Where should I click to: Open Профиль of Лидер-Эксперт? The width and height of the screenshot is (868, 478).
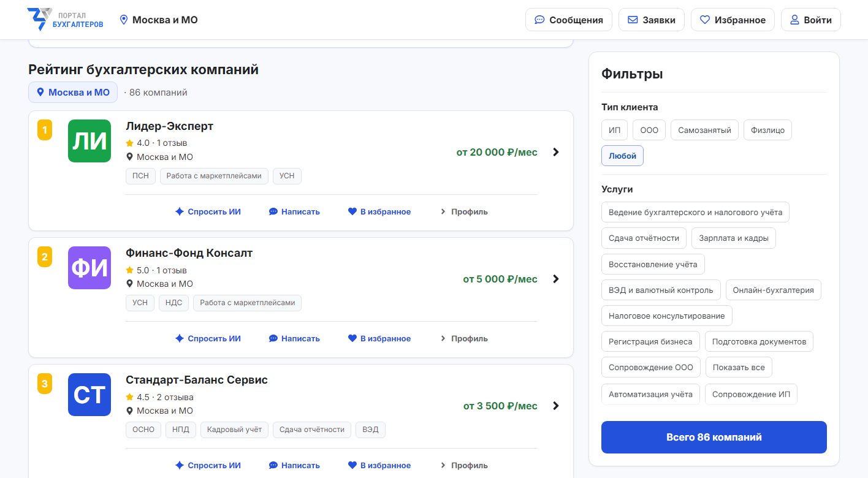(x=464, y=211)
